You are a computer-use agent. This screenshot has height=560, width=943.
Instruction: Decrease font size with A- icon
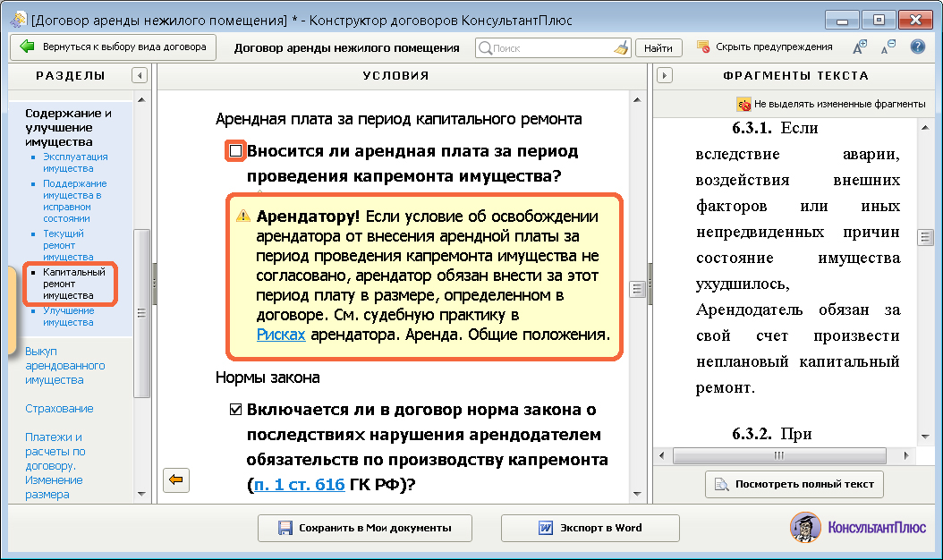coord(888,47)
